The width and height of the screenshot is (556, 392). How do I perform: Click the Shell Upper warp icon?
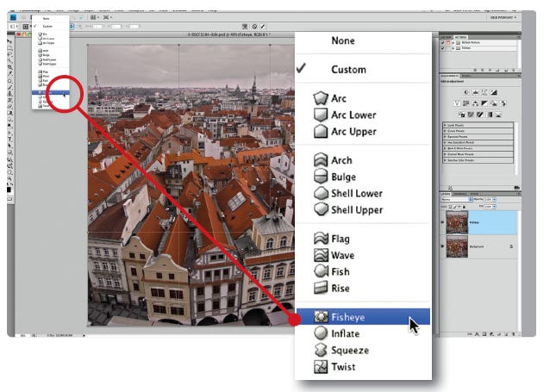(320, 210)
